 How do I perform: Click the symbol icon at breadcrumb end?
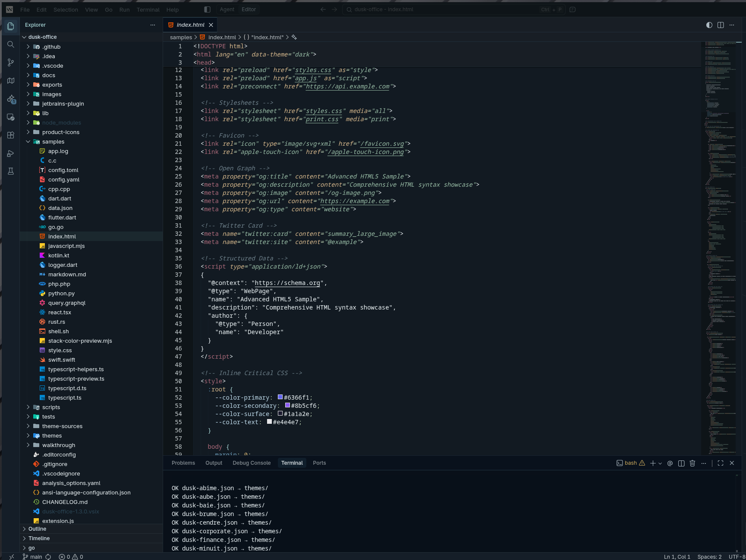tap(294, 38)
